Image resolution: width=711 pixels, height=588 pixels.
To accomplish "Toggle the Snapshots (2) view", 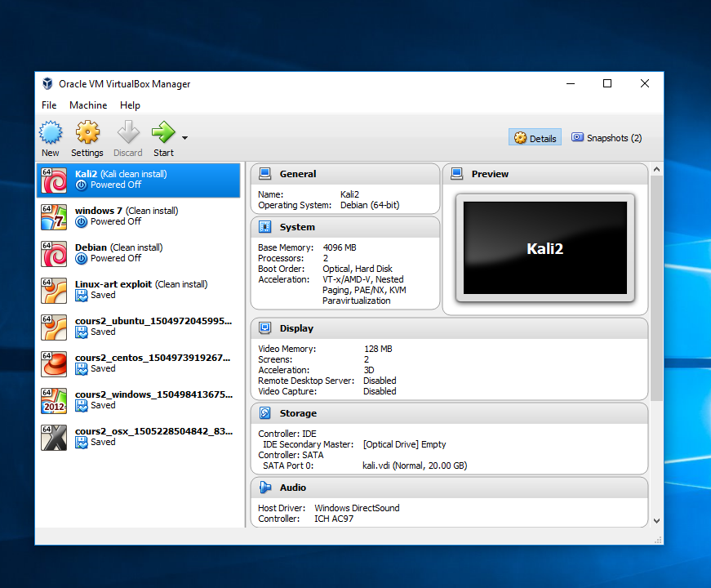I will (607, 138).
